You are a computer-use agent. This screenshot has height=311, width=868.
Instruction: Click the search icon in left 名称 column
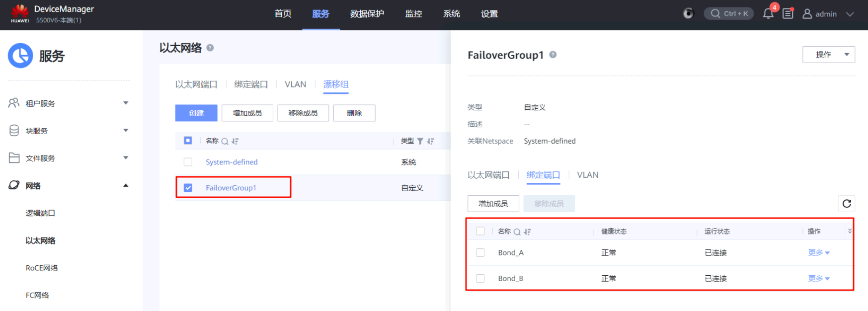point(225,142)
